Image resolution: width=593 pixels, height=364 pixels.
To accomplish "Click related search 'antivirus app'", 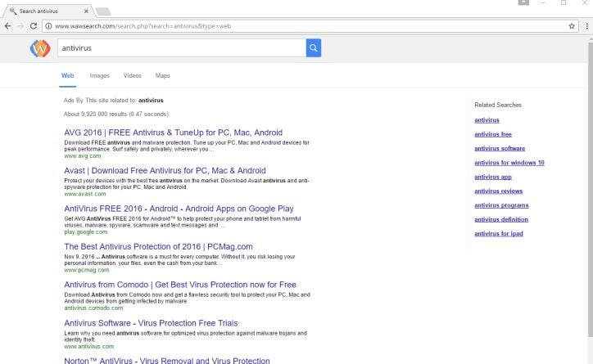I will click(x=493, y=177).
